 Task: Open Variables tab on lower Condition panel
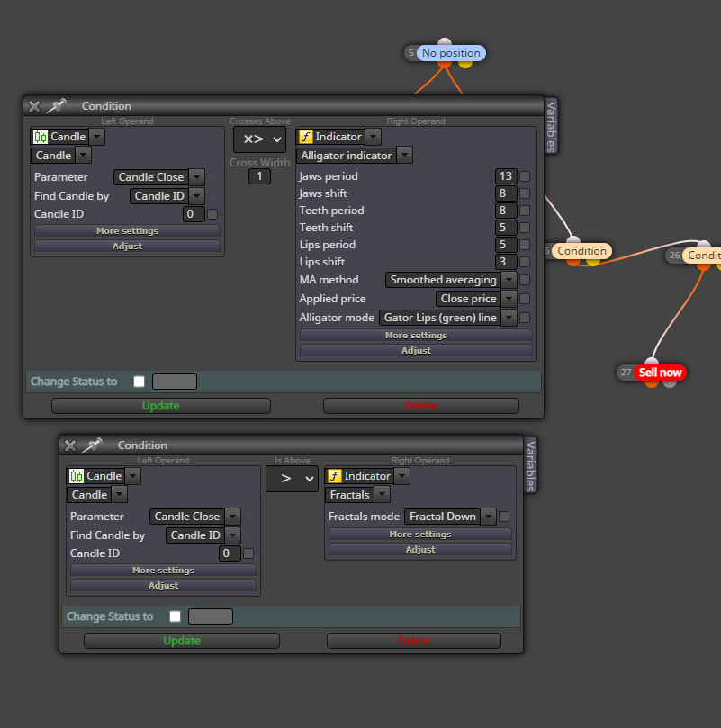pos(530,465)
